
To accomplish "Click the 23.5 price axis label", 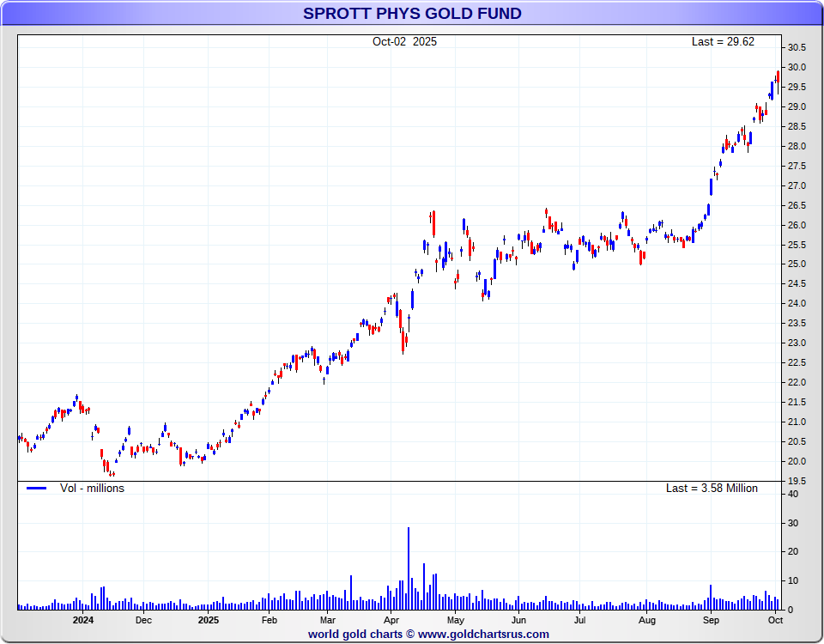I will click(x=797, y=324).
